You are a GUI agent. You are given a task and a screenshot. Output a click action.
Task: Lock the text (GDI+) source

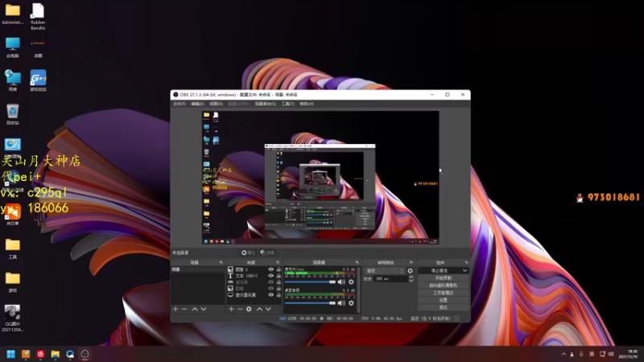coord(279,276)
